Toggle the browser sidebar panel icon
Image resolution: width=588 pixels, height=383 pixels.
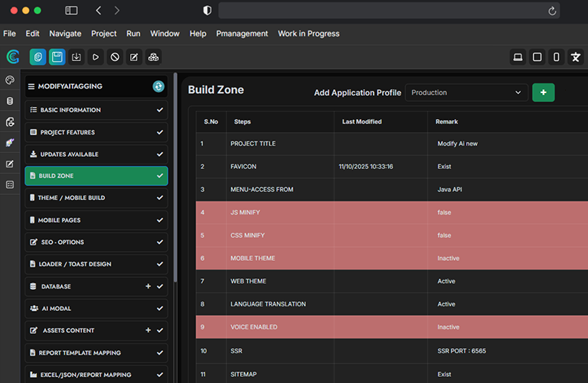point(71,10)
